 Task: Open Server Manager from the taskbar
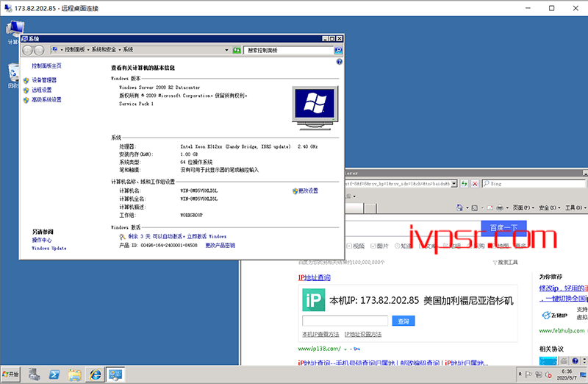point(35,374)
